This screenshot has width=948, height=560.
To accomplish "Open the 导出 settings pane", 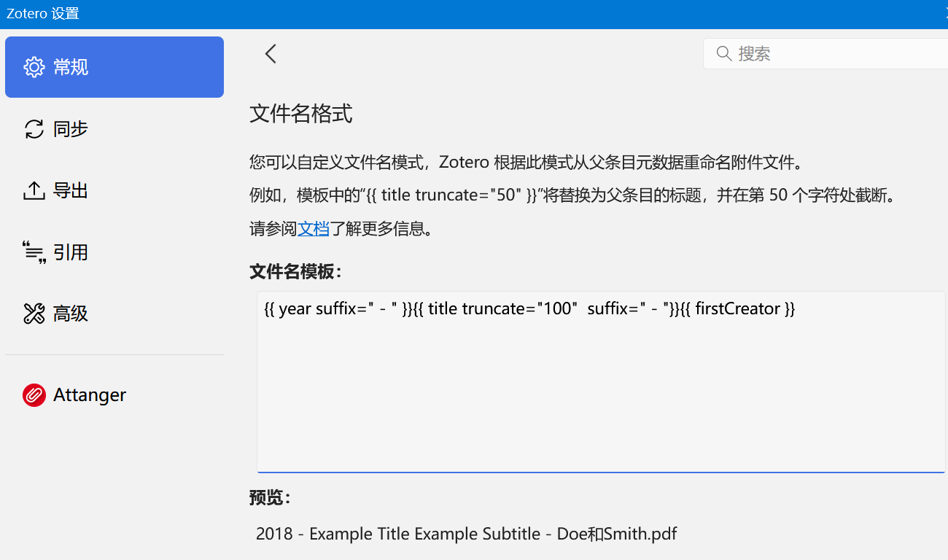I will pos(71,191).
